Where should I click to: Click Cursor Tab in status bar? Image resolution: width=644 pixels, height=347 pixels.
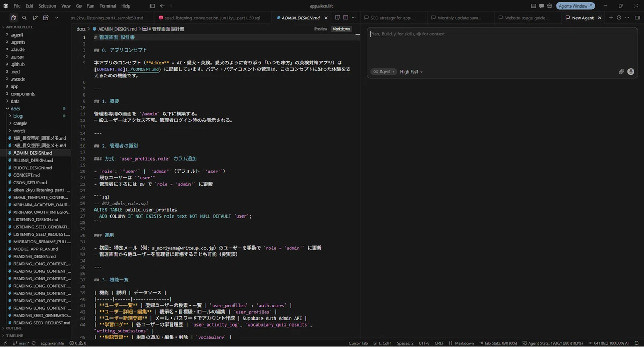click(358, 343)
